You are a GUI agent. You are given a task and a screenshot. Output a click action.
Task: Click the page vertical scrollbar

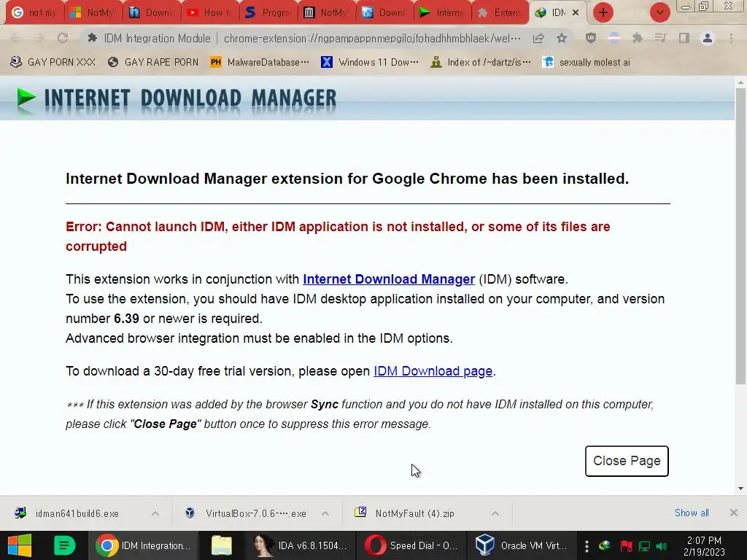(x=740, y=236)
